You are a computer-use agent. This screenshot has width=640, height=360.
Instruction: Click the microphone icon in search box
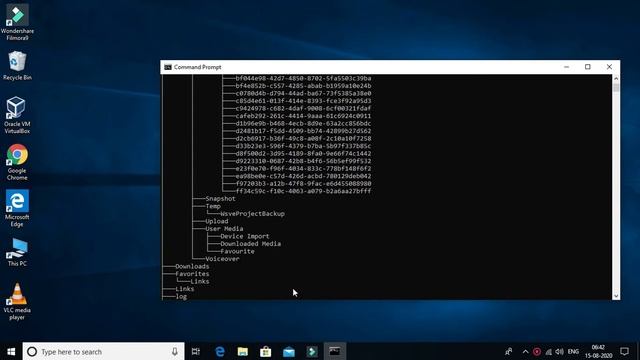coord(175,351)
